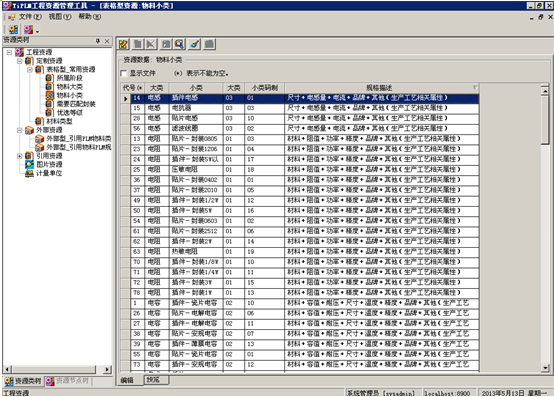
Task: Click the 系统管理员 [sysadmin] status entry
Action: pyautogui.click(x=381, y=393)
